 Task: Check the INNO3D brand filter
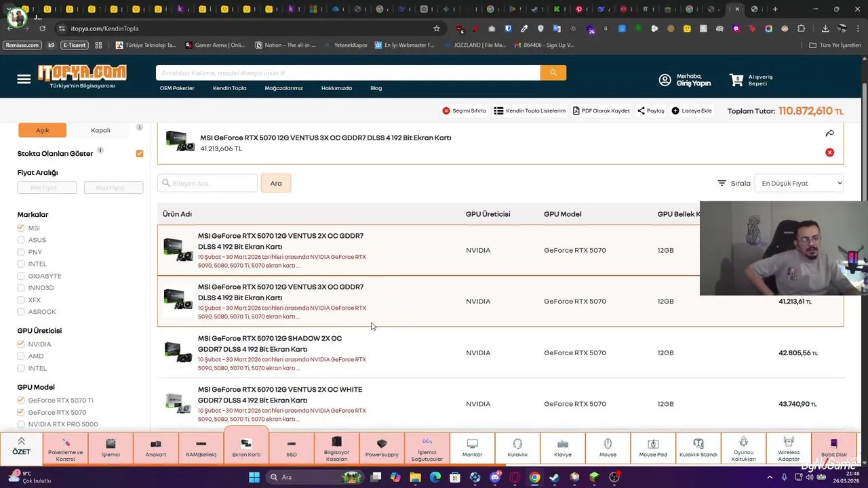[21, 288]
